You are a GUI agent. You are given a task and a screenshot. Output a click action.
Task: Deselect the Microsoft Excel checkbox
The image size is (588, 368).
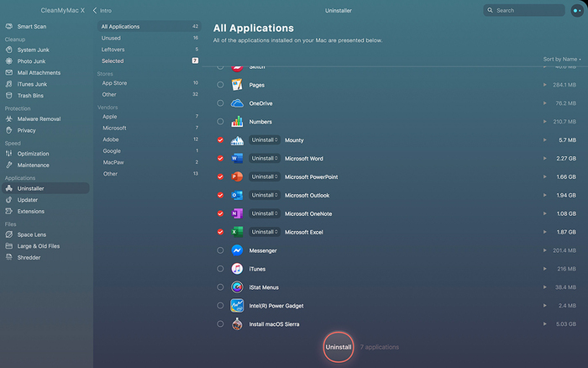[x=220, y=232]
